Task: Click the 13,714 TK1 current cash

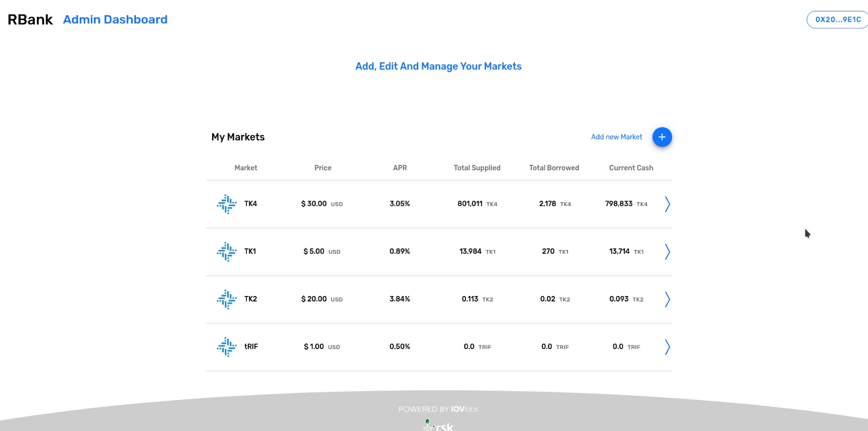Action: click(627, 252)
